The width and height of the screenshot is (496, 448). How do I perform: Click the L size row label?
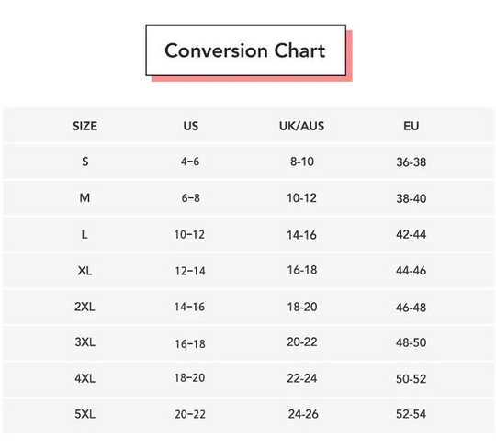[x=85, y=235]
